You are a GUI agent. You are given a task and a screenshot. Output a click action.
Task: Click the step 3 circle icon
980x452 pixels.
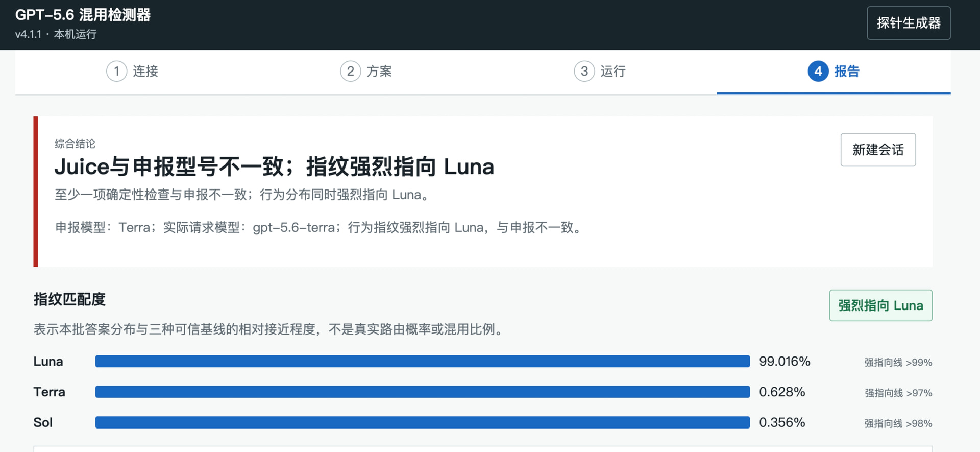(584, 71)
